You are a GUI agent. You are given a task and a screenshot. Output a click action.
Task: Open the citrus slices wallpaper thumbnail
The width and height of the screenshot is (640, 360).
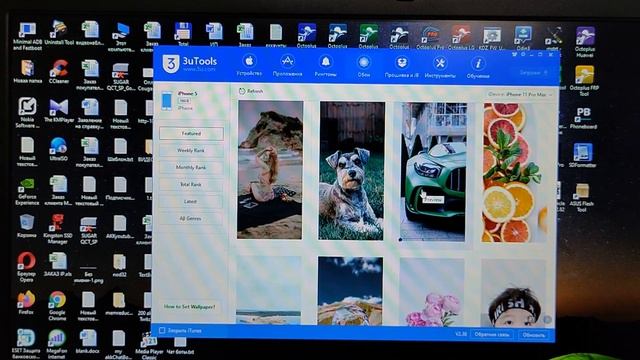pyautogui.click(x=515, y=172)
